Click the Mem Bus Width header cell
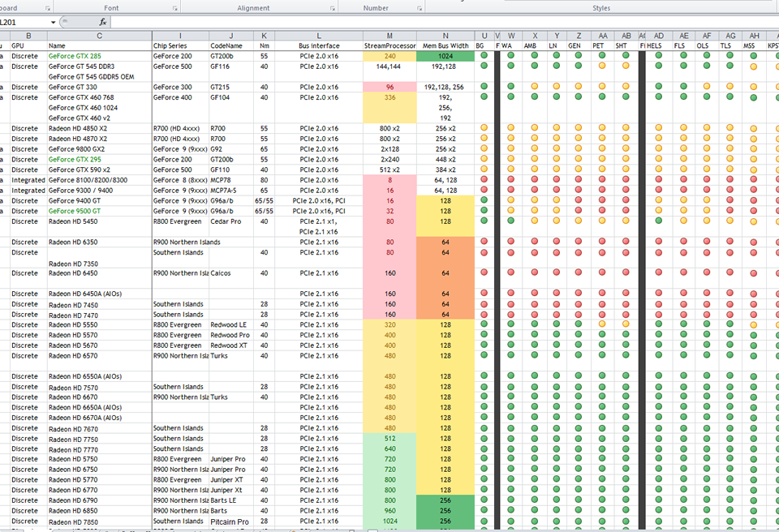 pyautogui.click(x=445, y=45)
